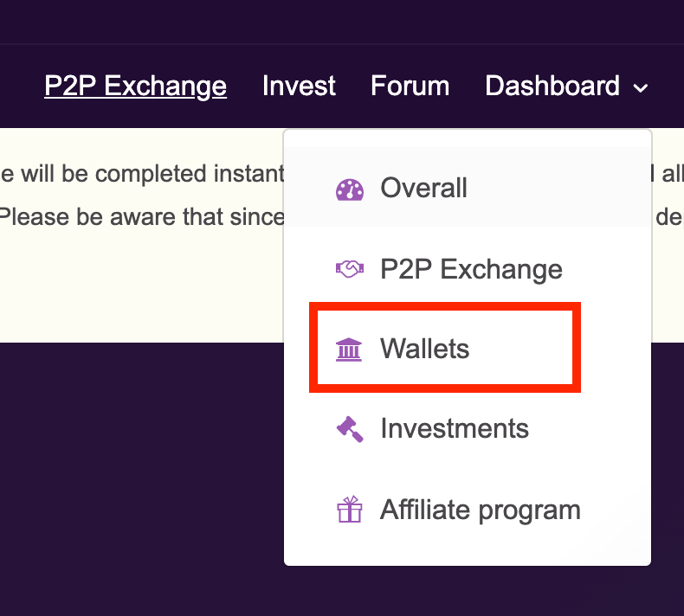Screen dimensions: 684x616
Task: Select Overall from the dropdown menu
Action: pos(468,187)
